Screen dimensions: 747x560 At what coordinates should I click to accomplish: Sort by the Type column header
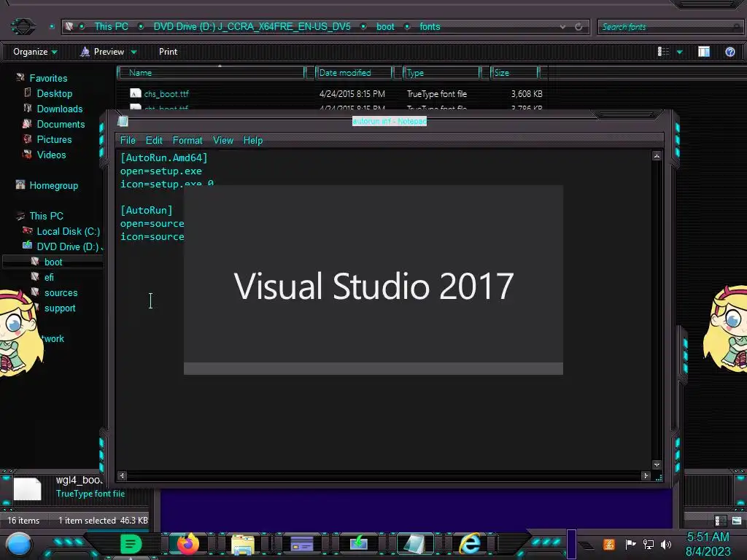441,72
